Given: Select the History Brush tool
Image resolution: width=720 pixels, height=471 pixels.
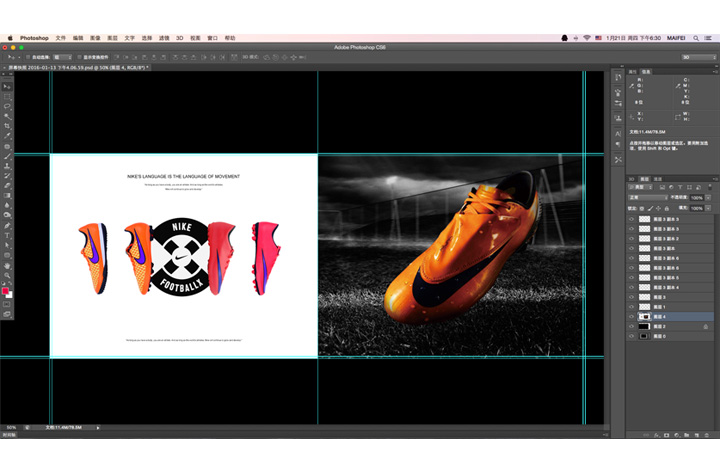Looking at the screenshot, I should coord(7,176).
